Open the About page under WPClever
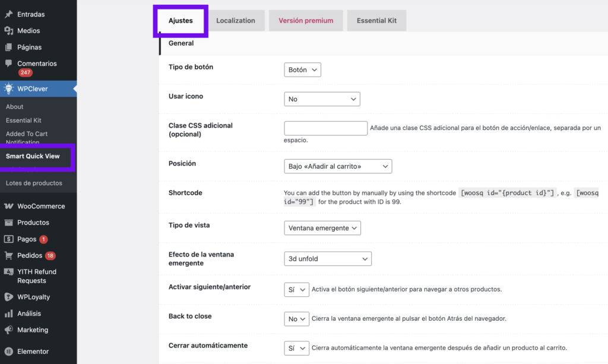The image size is (608, 364). click(14, 106)
